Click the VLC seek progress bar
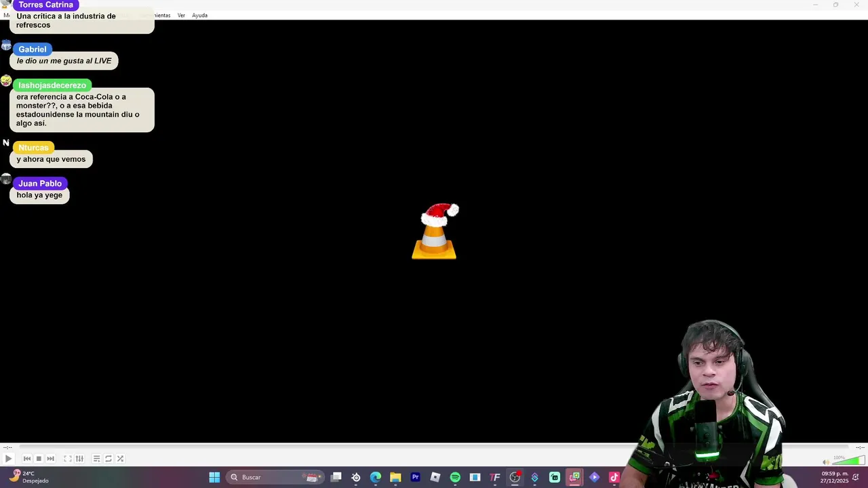This screenshot has height=488, width=868. click(x=434, y=447)
